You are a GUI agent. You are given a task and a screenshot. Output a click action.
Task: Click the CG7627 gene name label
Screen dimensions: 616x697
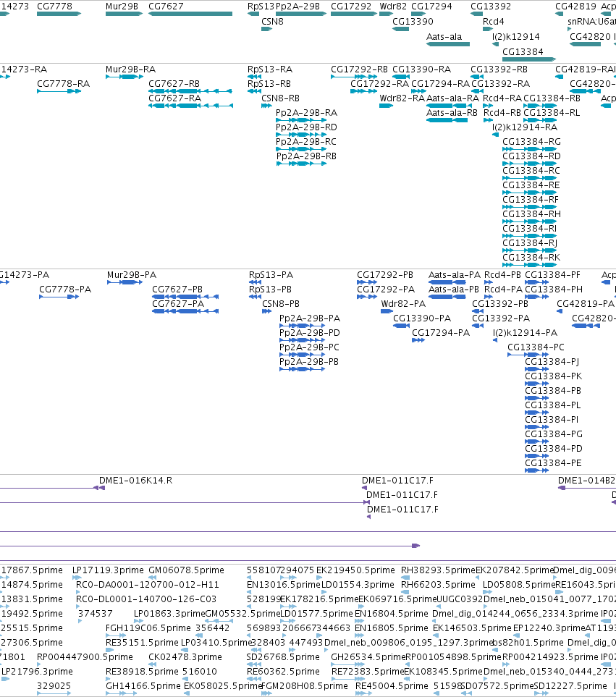(x=166, y=7)
